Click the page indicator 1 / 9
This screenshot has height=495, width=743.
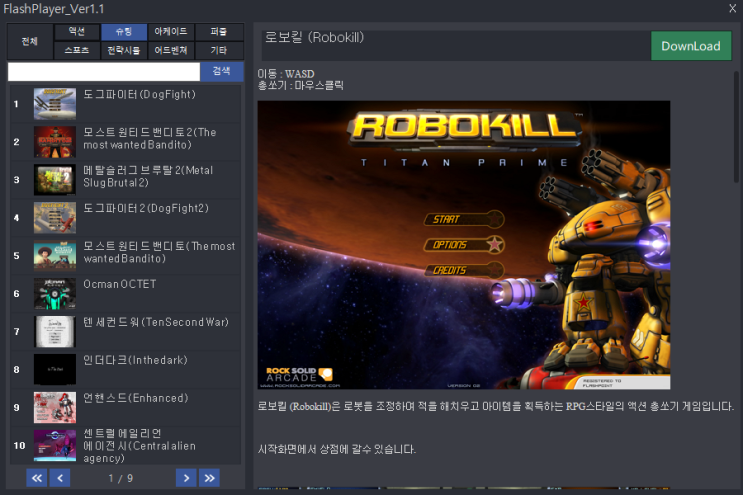[x=121, y=478]
